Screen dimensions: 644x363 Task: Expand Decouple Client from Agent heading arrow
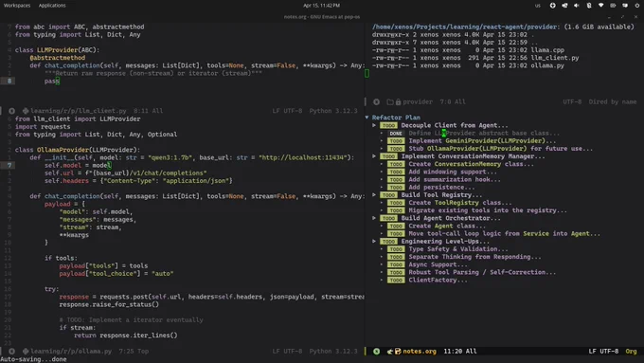pos(374,125)
